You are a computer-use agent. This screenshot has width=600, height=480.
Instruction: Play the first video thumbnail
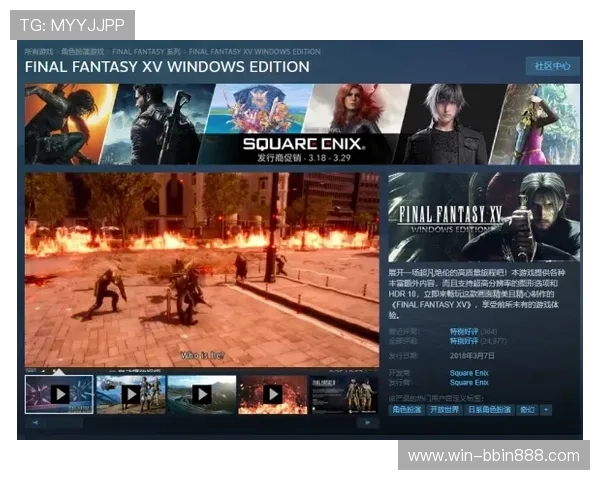click(x=59, y=394)
